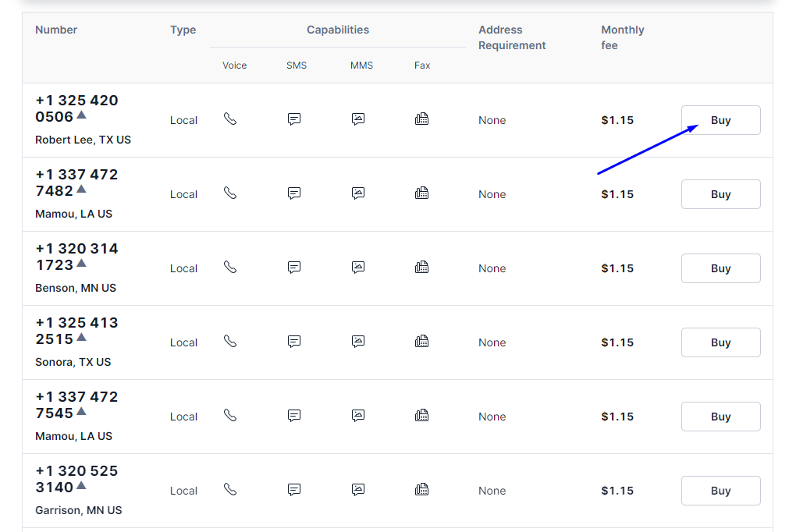Click MMS icon for Benson, MN number

coord(358,268)
